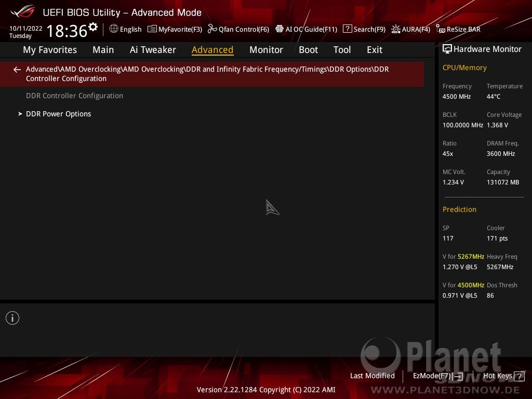Click the BIOS version copyright text
The height and width of the screenshot is (399, 532).
point(266,390)
